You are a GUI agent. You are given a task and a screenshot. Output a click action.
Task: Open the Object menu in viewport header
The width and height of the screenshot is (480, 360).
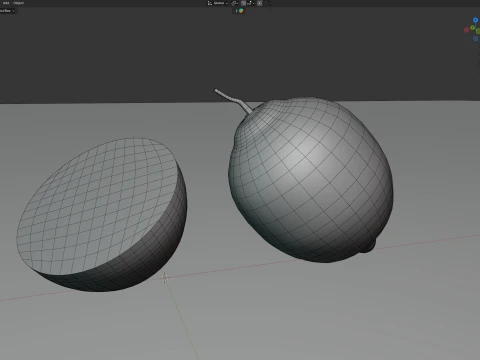click(x=19, y=3)
